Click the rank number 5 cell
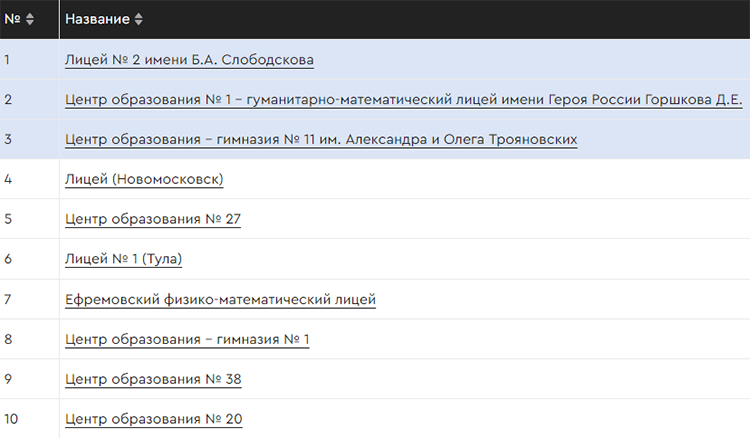This screenshot has height=438, width=750. pyautogui.click(x=8, y=220)
